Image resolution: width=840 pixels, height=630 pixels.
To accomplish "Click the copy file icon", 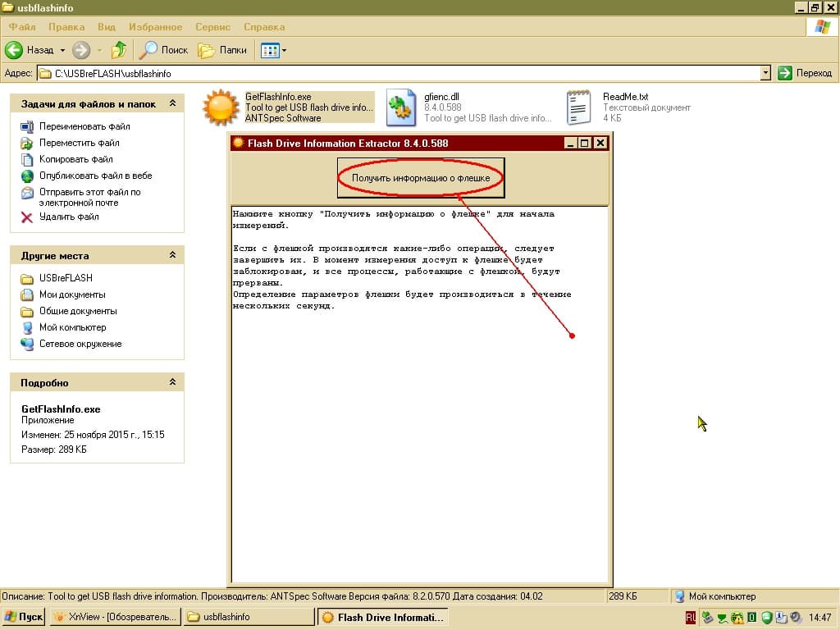I will pos(27,159).
